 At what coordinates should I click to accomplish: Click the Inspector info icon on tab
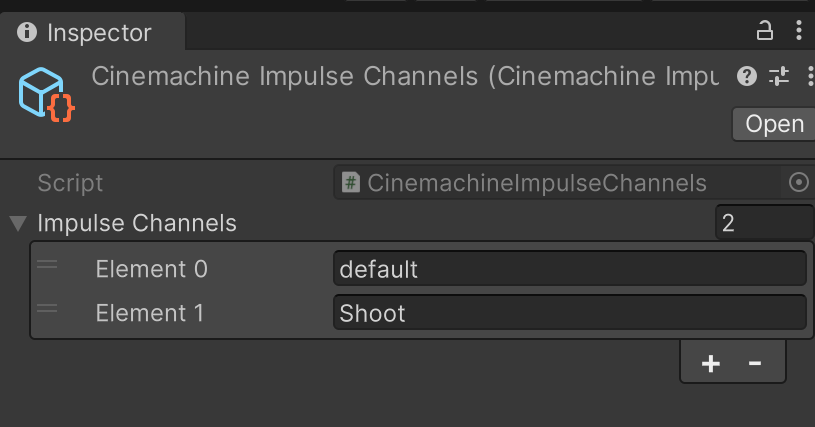point(27,33)
